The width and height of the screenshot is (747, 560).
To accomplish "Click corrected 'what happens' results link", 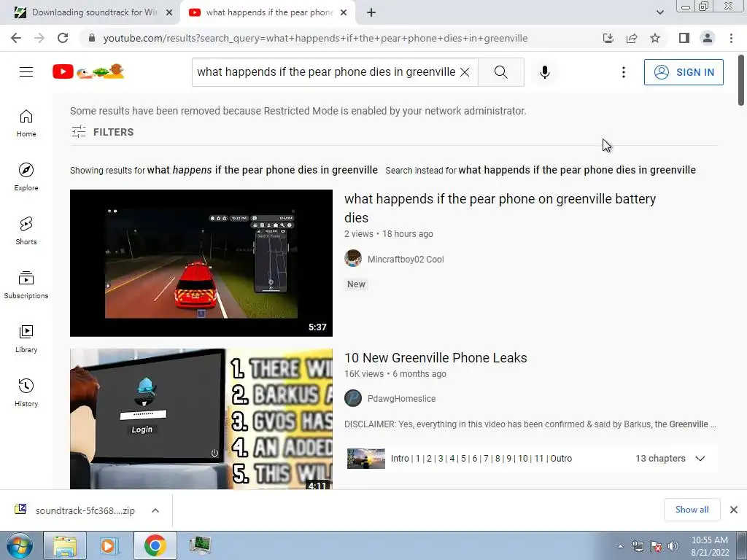I will point(262,170).
